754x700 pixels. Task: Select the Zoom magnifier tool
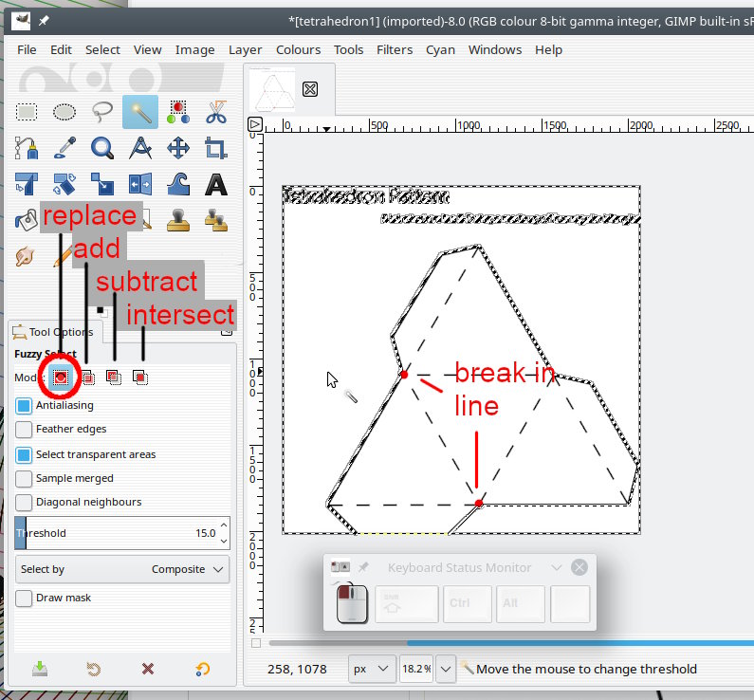point(101,148)
